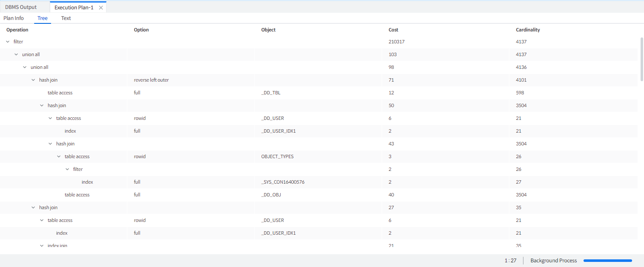This screenshot has height=267, width=644.
Task: Select the _DD_TBL table access row label
Action: [60, 93]
